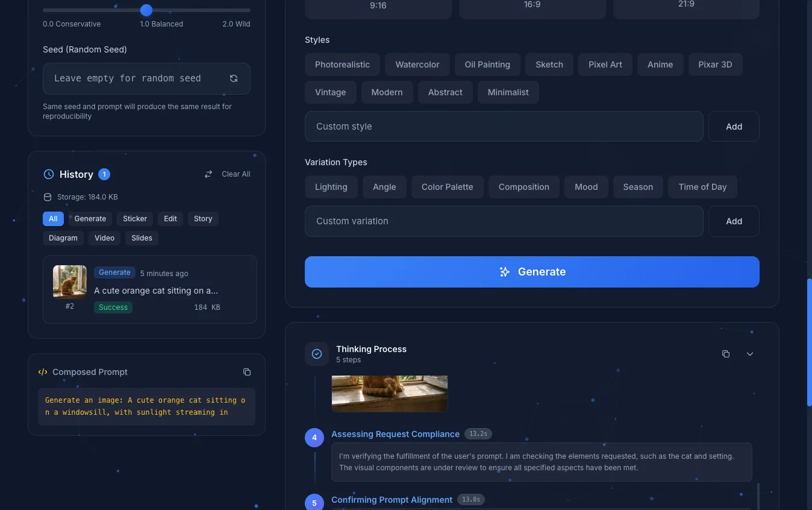Filter history by Video tab

pyautogui.click(x=104, y=238)
